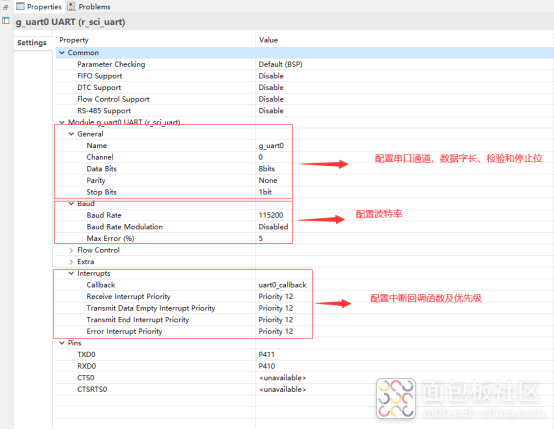Select the Receive Interrupt Priority label
This screenshot has width=554, height=430.
click(x=129, y=296)
